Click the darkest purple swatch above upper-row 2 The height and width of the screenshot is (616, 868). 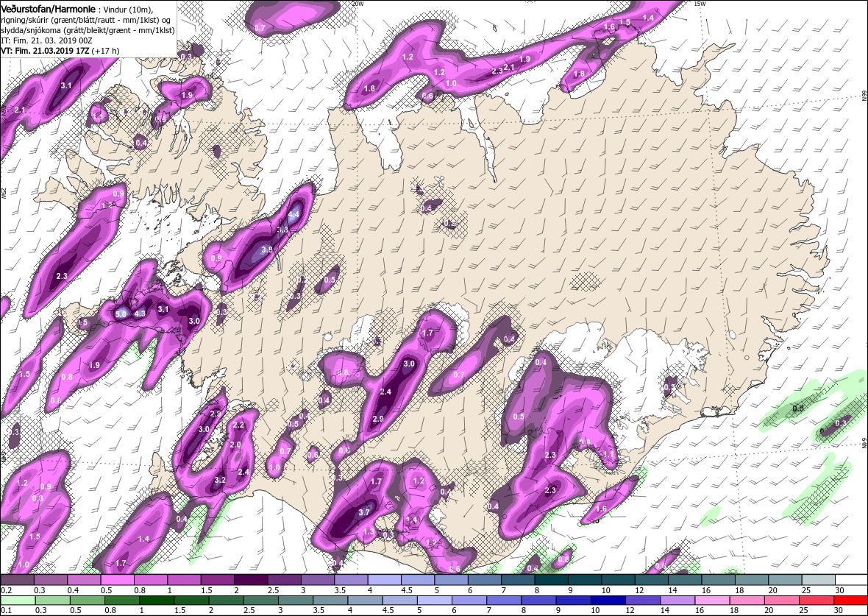tap(252, 579)
